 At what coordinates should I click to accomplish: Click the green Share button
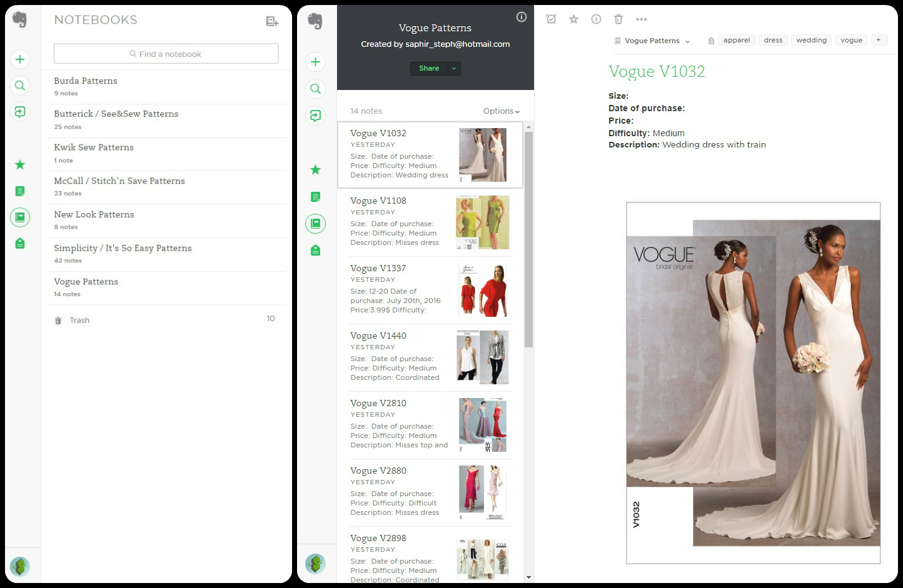point(429,68)
